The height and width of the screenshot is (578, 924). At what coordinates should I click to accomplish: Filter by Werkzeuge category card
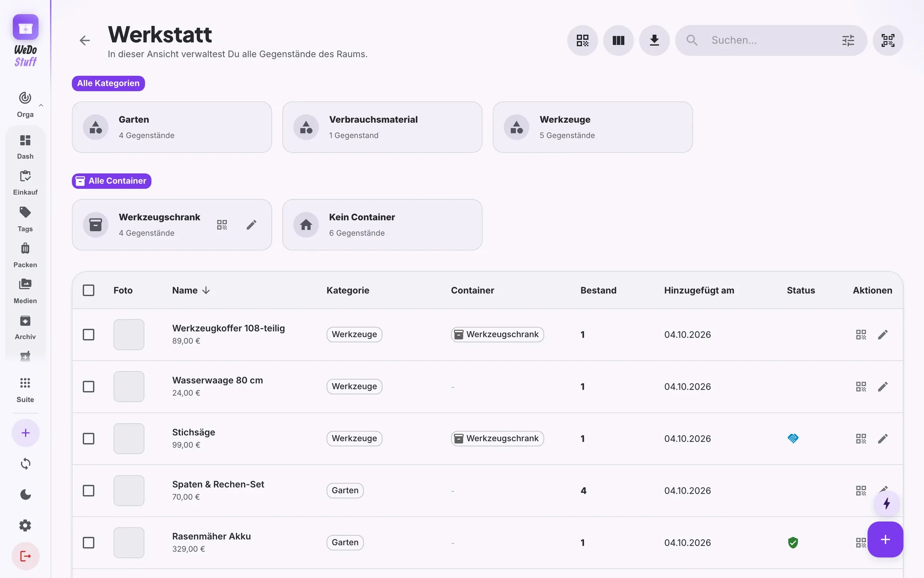point(593,127)
